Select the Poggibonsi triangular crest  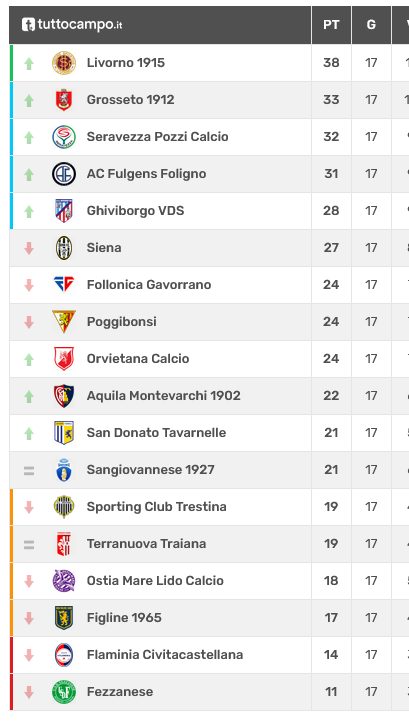(x=64, y=321)
